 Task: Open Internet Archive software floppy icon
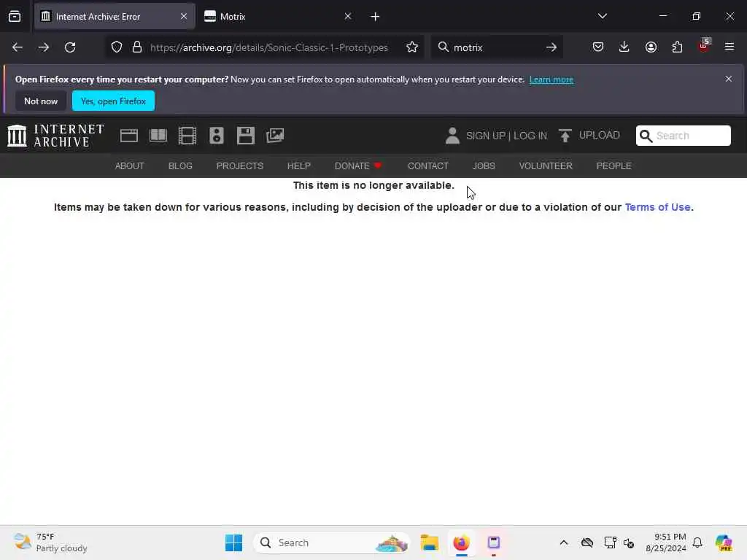coord(245,136)
